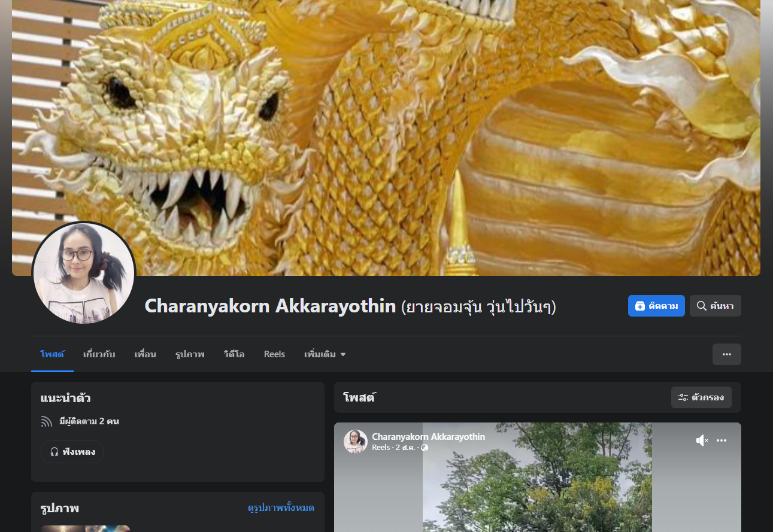Click the globe audience icon on the reel post
The height and width of the screenshot is (532, 773).
click(x=425, y=448)
